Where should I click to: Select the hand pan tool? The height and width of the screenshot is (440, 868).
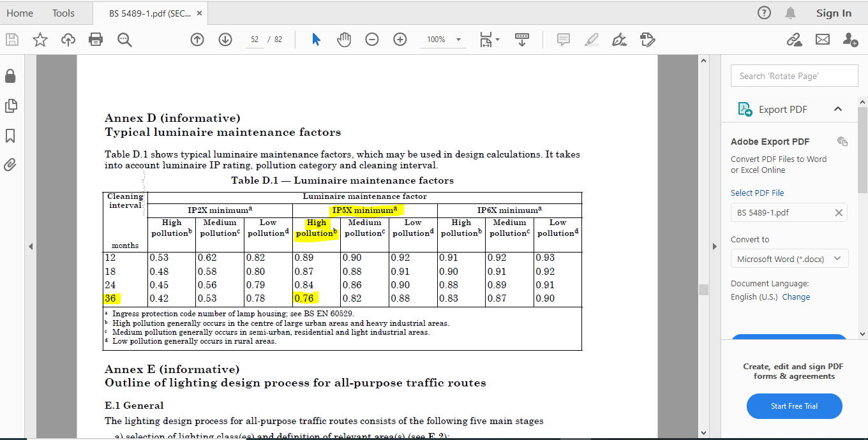[x=344, y=40]
